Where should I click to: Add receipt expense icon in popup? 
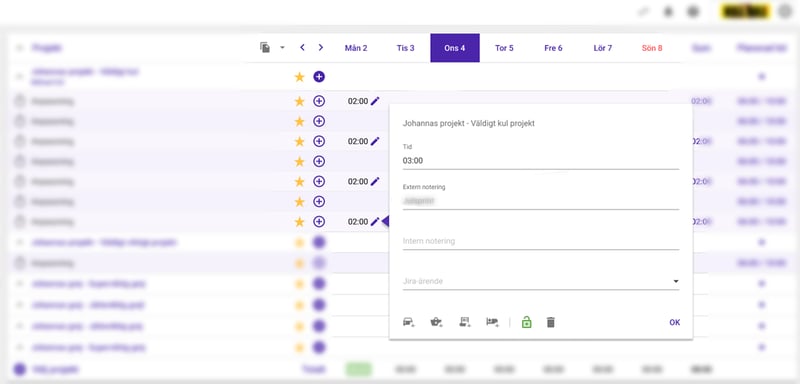click(464, 322)
